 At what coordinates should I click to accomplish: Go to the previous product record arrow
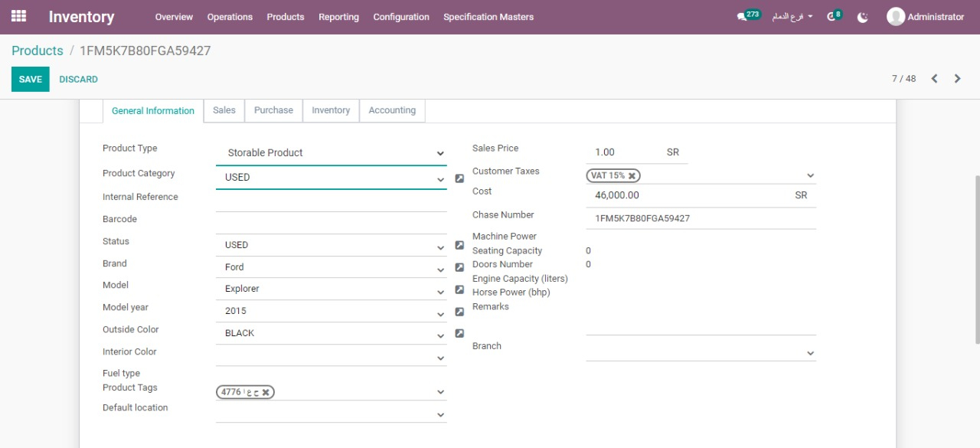tap(934, 79)
